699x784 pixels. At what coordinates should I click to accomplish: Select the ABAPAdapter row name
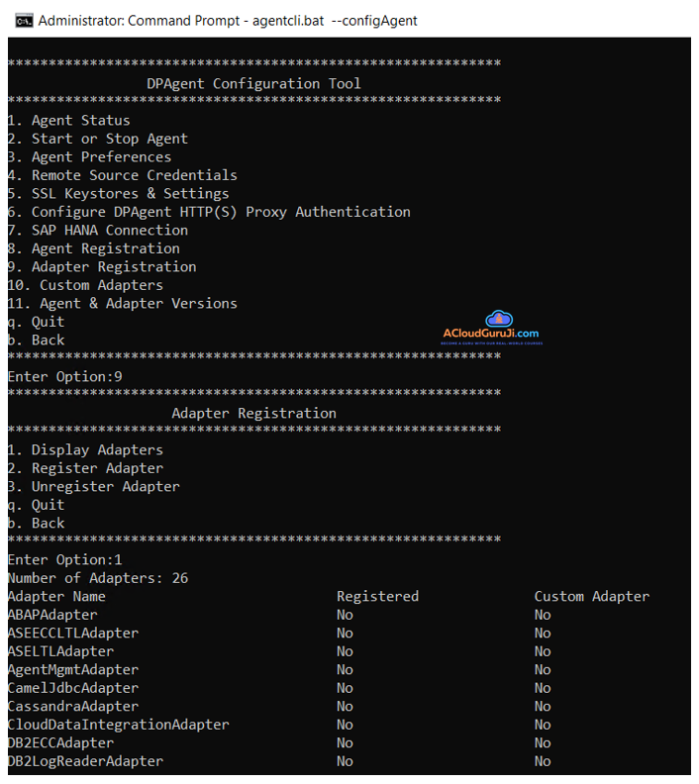click(x=52, y=615)
